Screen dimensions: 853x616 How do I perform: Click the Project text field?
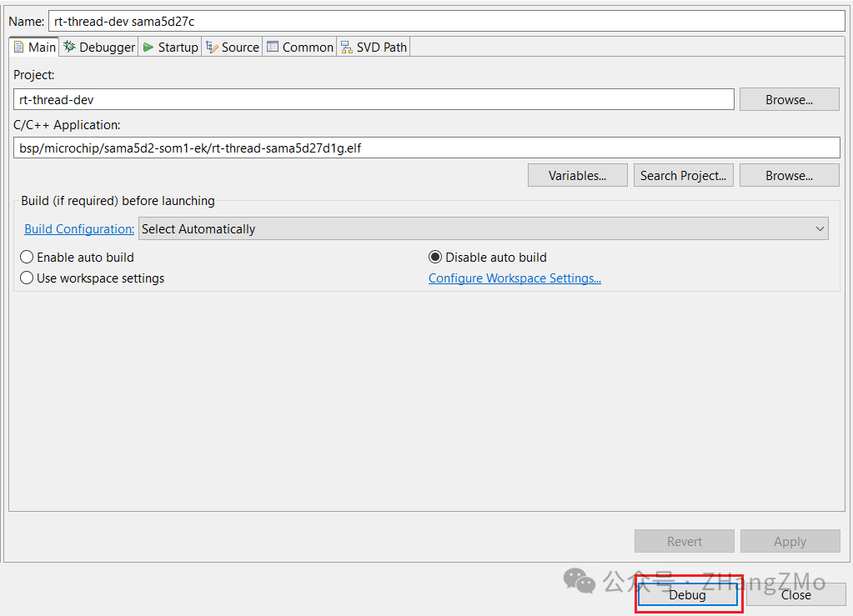click(x=374, y=99)
